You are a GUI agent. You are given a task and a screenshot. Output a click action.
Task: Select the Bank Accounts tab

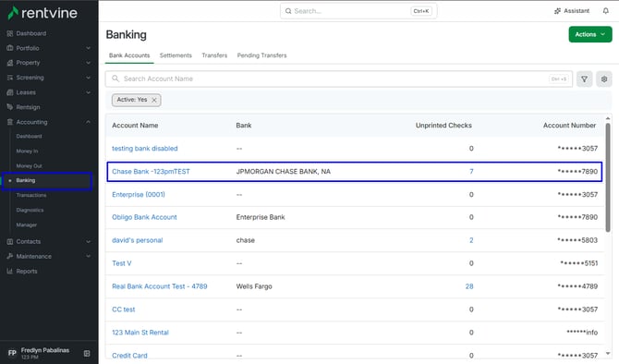pyautogui.click(x=129, y=55)
